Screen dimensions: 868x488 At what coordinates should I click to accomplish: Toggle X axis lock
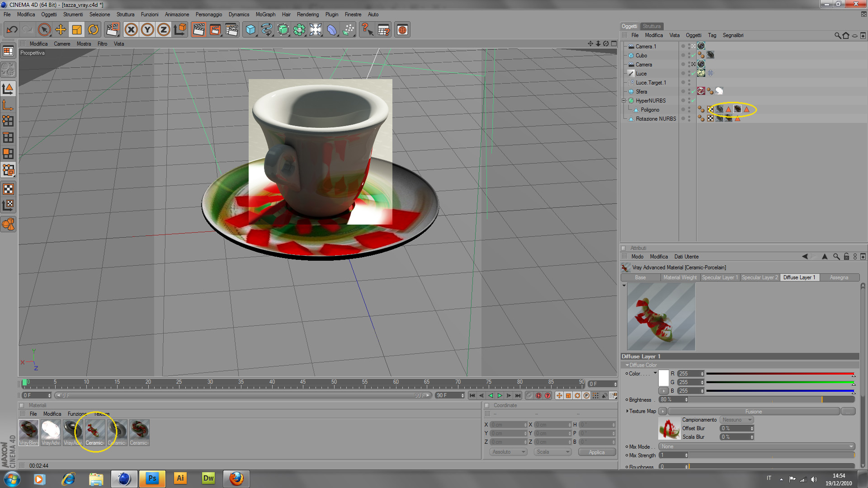point(131,30)
